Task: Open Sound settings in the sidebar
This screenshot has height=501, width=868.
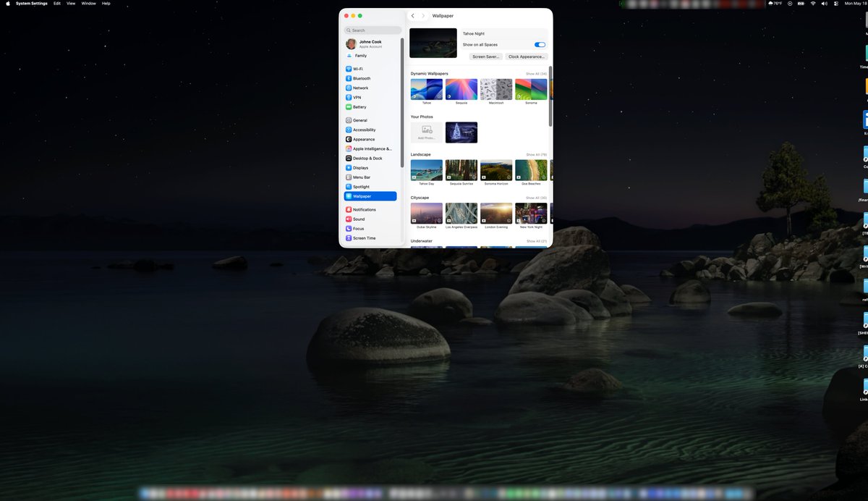Action: tap(370, 219)
